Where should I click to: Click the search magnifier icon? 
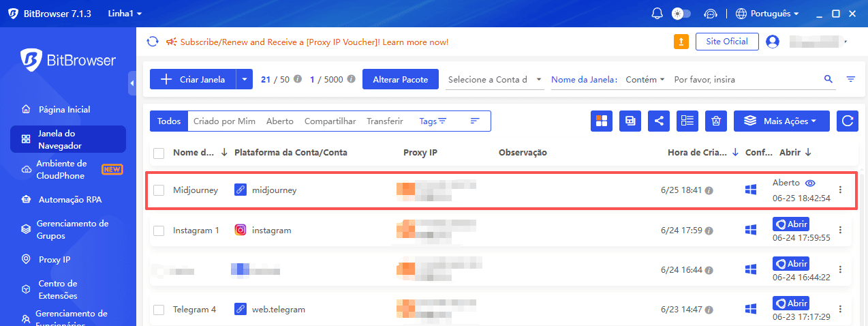pyautogui.click(x=828, y=79)
